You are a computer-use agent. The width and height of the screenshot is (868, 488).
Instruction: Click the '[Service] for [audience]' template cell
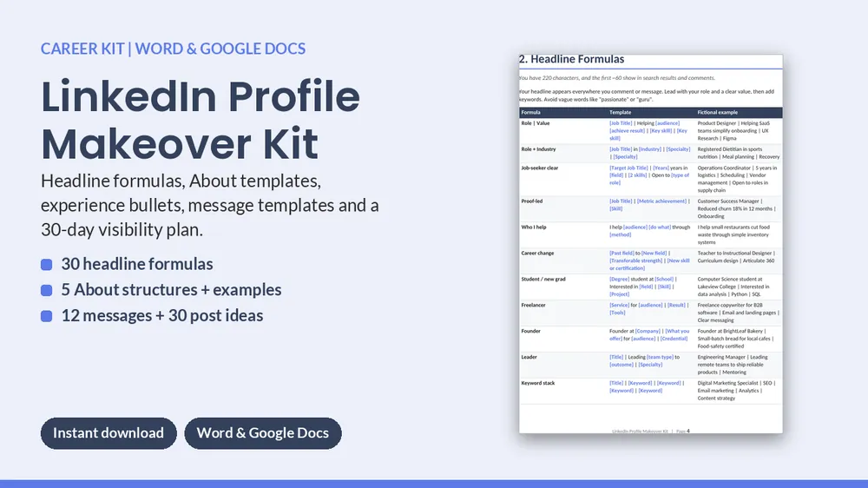(x=648, y=310)
